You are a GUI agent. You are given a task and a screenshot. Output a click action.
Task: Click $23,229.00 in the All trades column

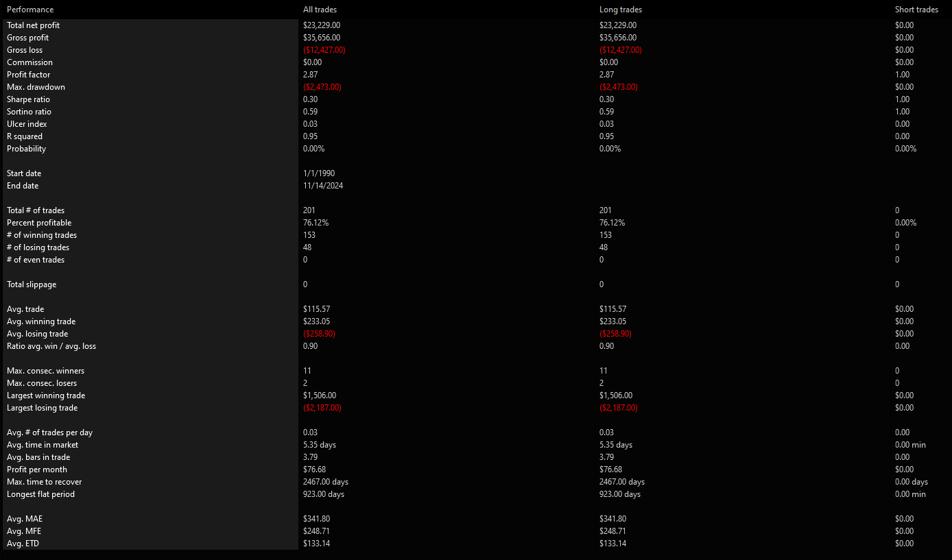click(x=322, y=25)
